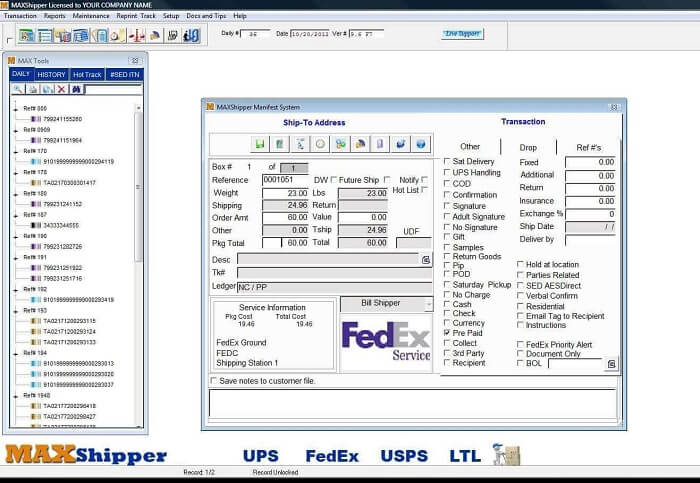Select tracking TA02171200293115 in the tree

click(69, 321)
